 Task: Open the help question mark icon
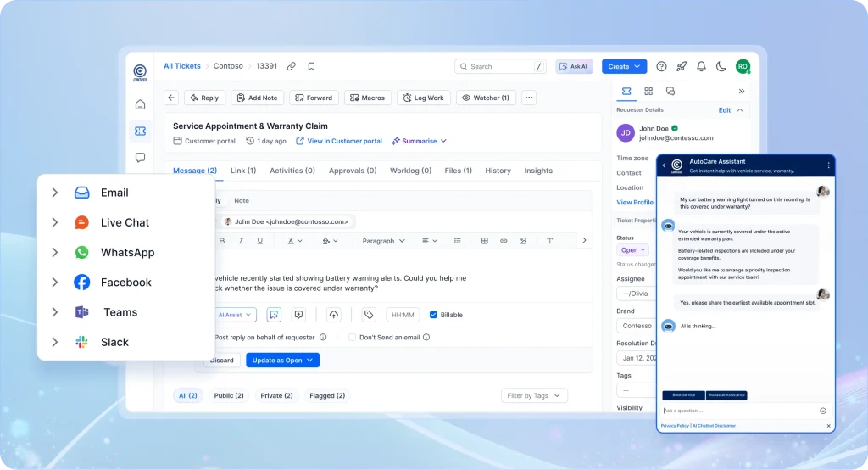tap(661, 66)
